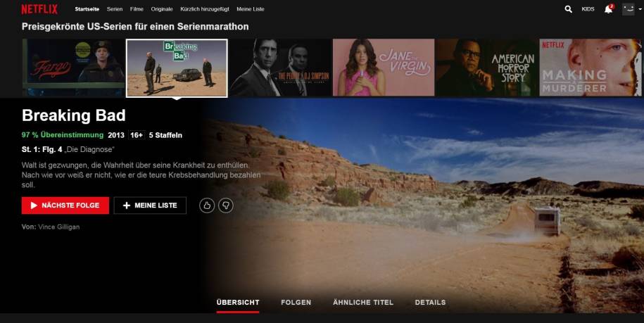The image size is (644, 323).
Task: Click the Breaking Bad title heading
Action: pos(73,115)
